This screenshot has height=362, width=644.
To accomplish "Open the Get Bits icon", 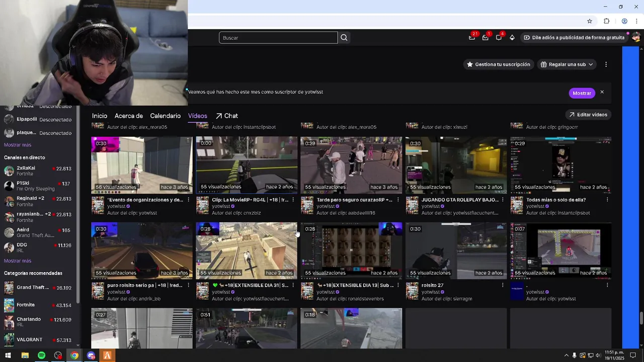I will click(x=512, y=37).
